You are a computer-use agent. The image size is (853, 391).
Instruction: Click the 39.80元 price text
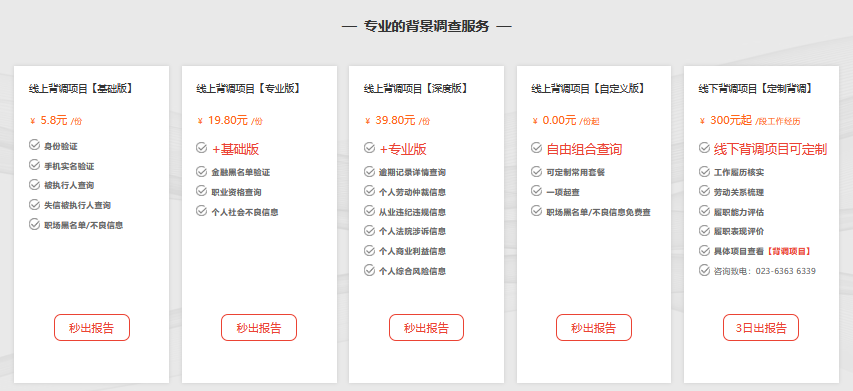(395, 120)
